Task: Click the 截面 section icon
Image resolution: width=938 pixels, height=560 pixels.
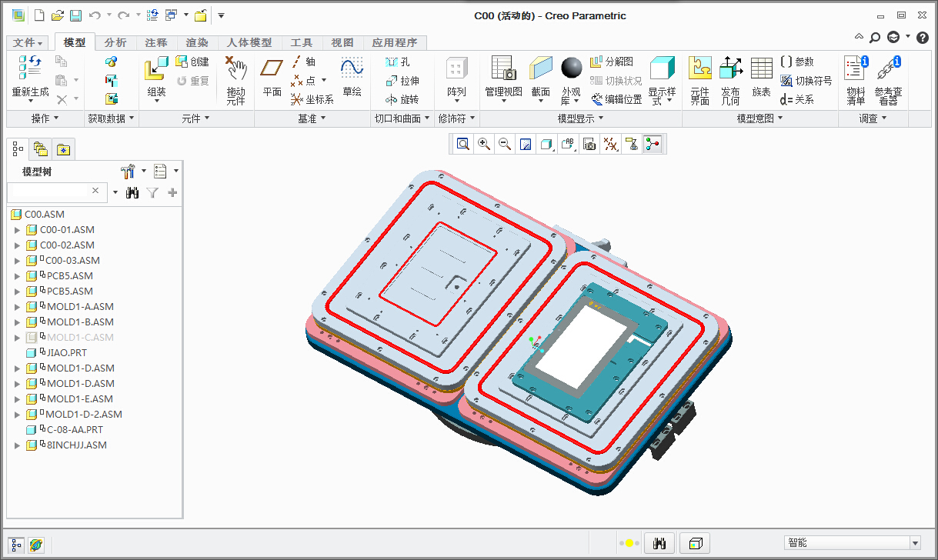Action: tap(541, 68)
